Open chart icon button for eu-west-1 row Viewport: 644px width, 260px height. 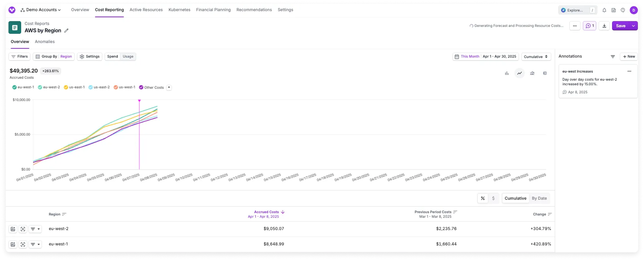[x=13, y=244]
